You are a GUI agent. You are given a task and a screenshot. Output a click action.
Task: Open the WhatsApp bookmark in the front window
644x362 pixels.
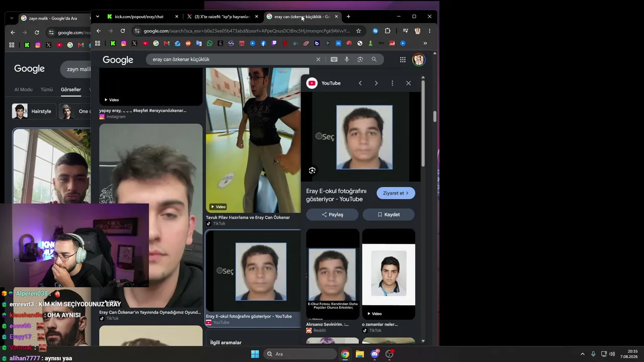pos(210,43)
